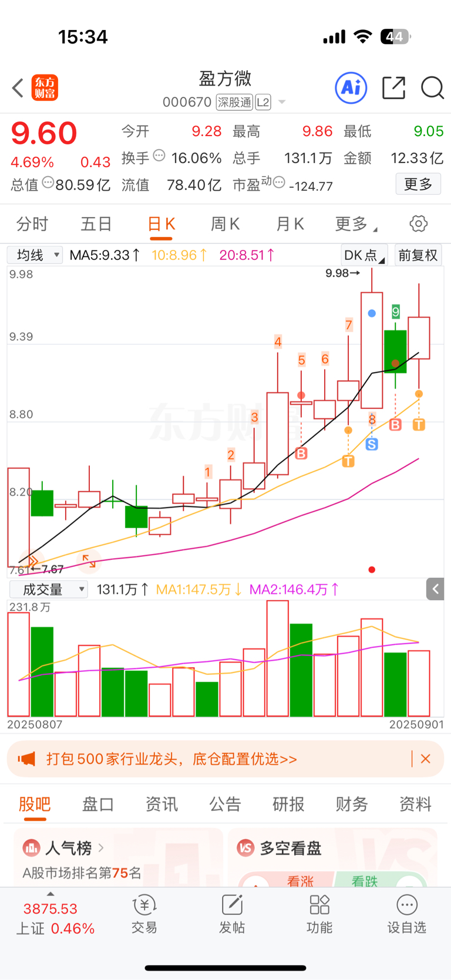Tap A股市场排名第75名 text
The height and width of the screenshot is (980, 451).
click(x=82, y=873)
